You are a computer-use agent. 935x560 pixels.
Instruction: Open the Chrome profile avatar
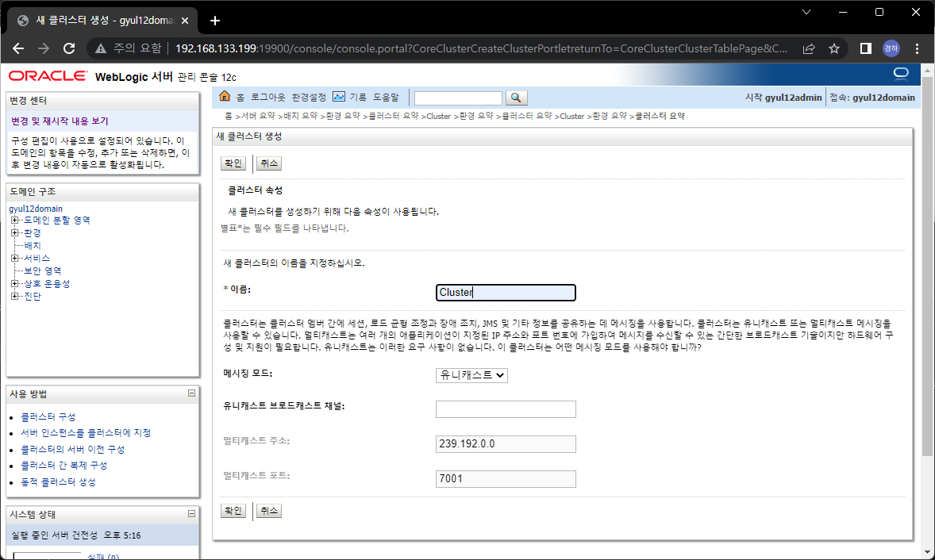click(x=891, y=49)
